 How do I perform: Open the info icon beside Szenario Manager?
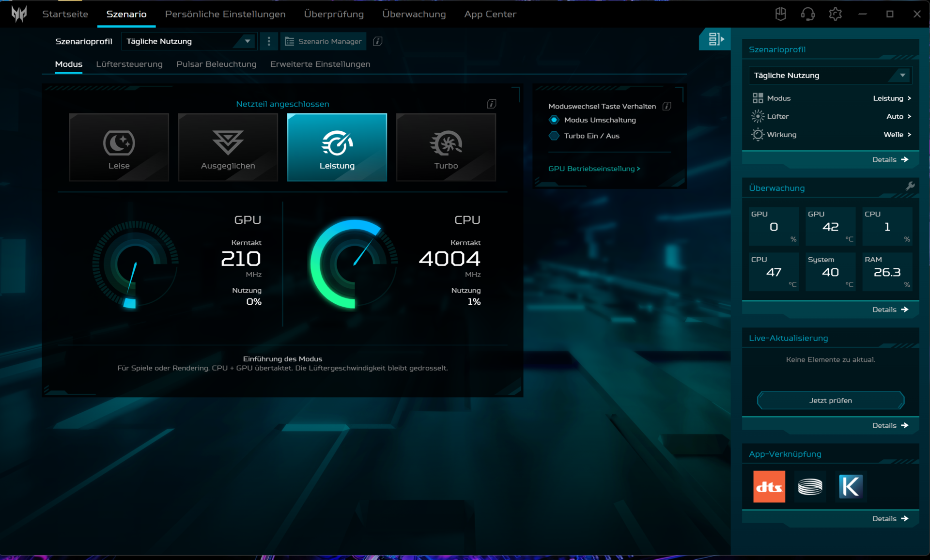click(x=378, y=41)
